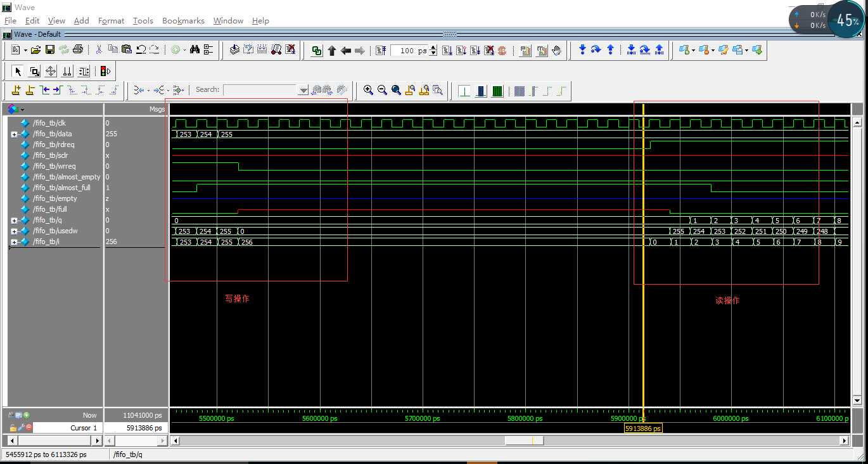Viewport: 868px width, 464px height.
Task: Save the wave format with the floppy icon
Action: click(49, 50)
